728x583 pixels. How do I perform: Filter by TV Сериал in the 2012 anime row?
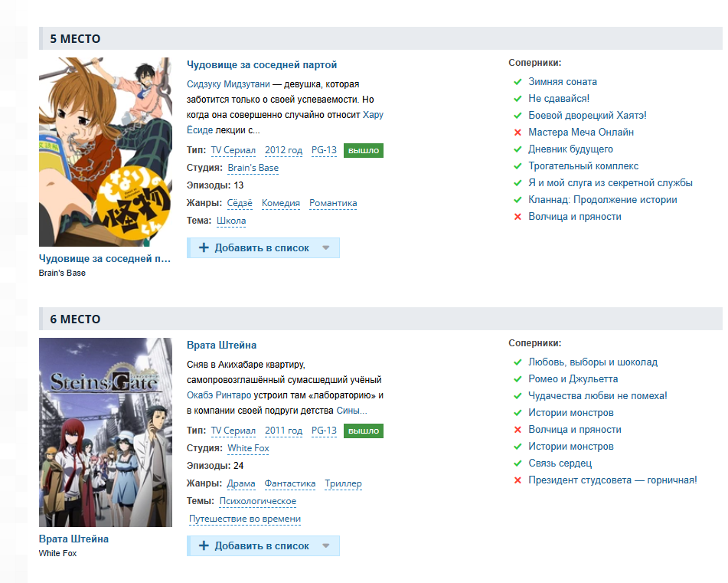[x=233, y=150]
